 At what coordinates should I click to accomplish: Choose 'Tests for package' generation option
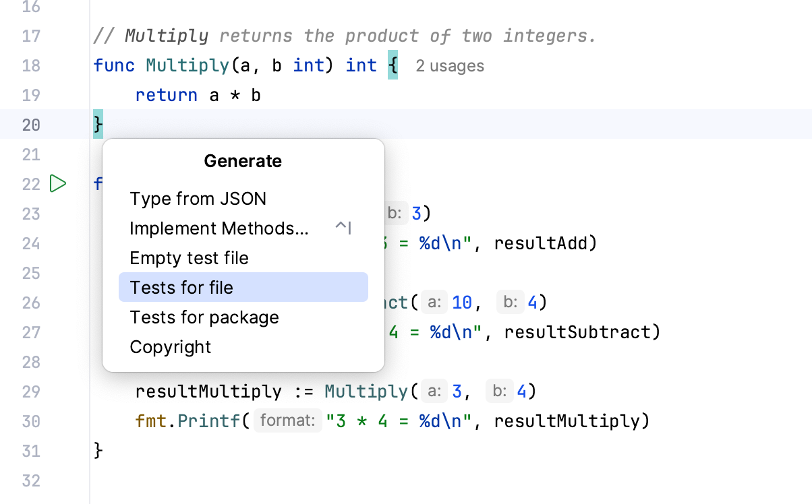(x=204, y=317)
